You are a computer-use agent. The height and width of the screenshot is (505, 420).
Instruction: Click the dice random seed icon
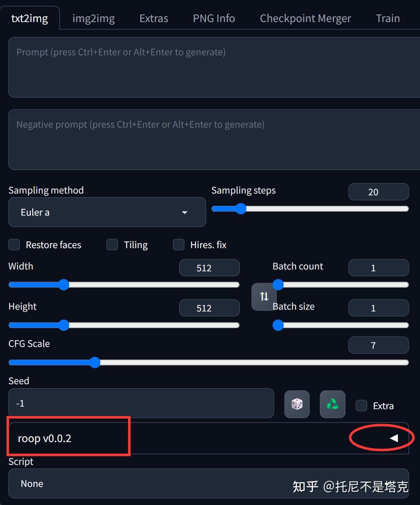pyautogui.click(x=297, y=404)
